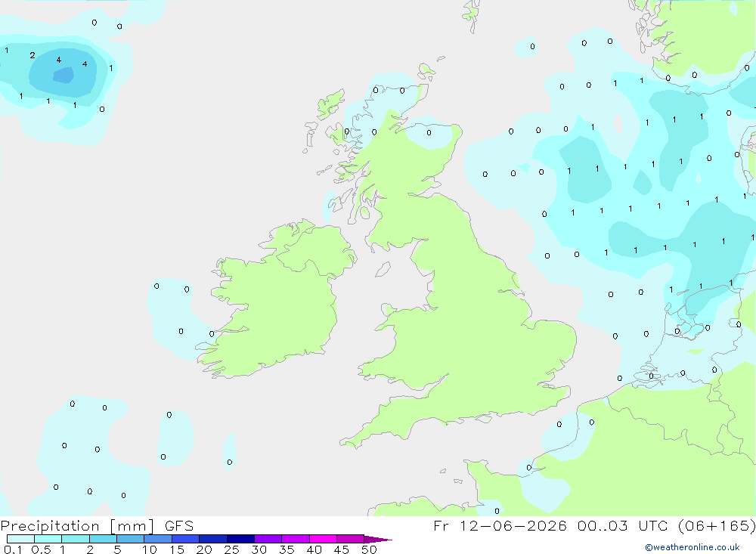The height and width of the screenshot is (554, 756).
Task: Choose the 40–45 mm magenta legend swatch
Action: coord(323,539)
